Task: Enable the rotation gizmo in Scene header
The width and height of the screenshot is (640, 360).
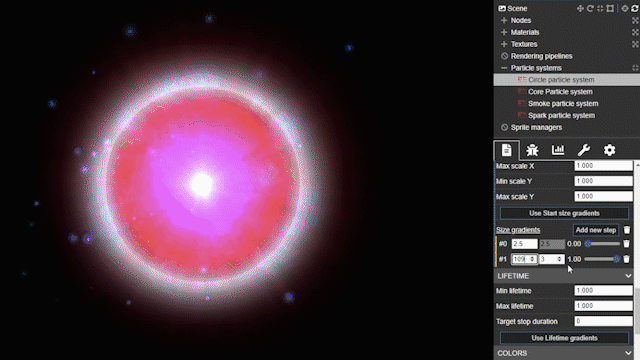Action: (x=590, y=8)
